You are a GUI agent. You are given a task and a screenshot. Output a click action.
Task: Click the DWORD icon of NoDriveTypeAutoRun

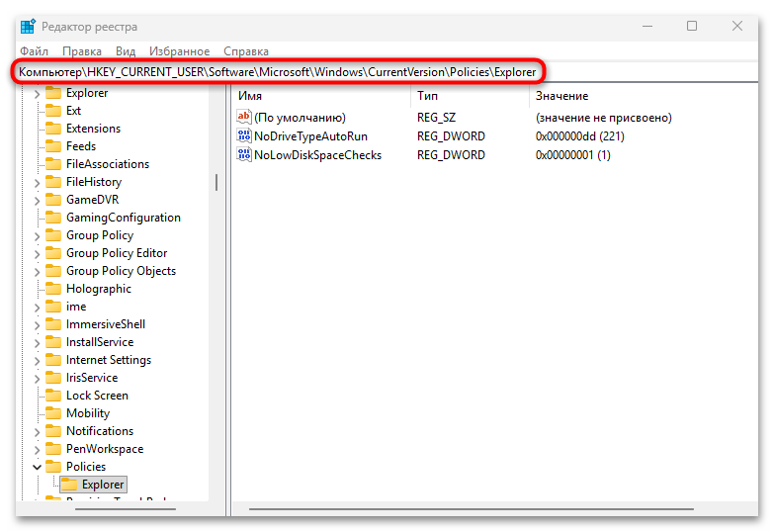pyautogui.click(x=244, y=135)
